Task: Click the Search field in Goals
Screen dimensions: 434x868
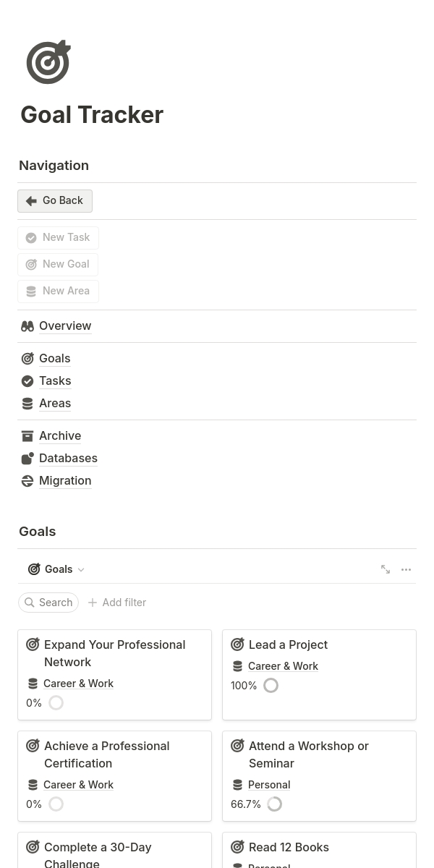Action: click(x=48, y=603)
